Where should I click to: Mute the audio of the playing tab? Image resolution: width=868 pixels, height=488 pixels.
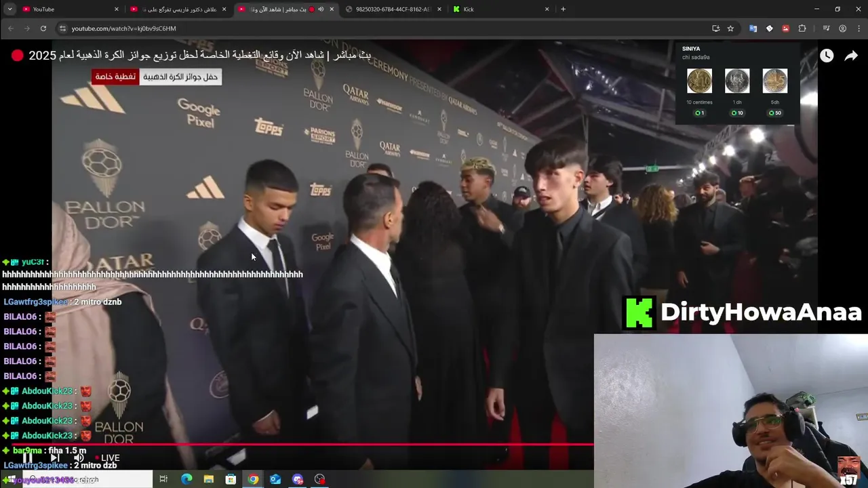321,9
